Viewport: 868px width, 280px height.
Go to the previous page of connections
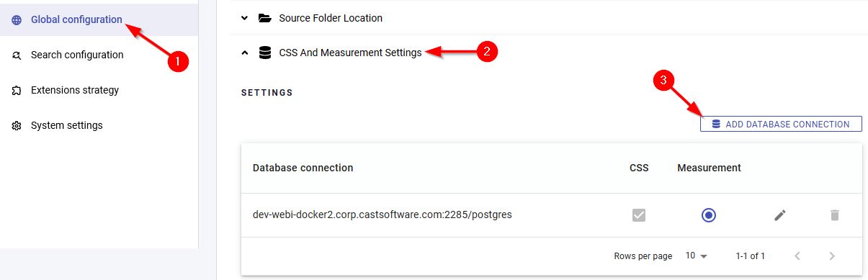tap(797, 256)
